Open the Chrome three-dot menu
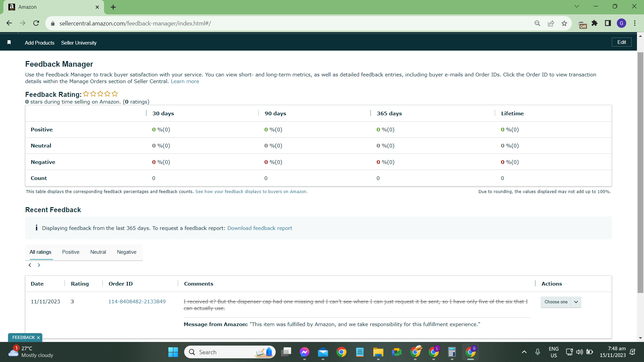 pos(635,23)
